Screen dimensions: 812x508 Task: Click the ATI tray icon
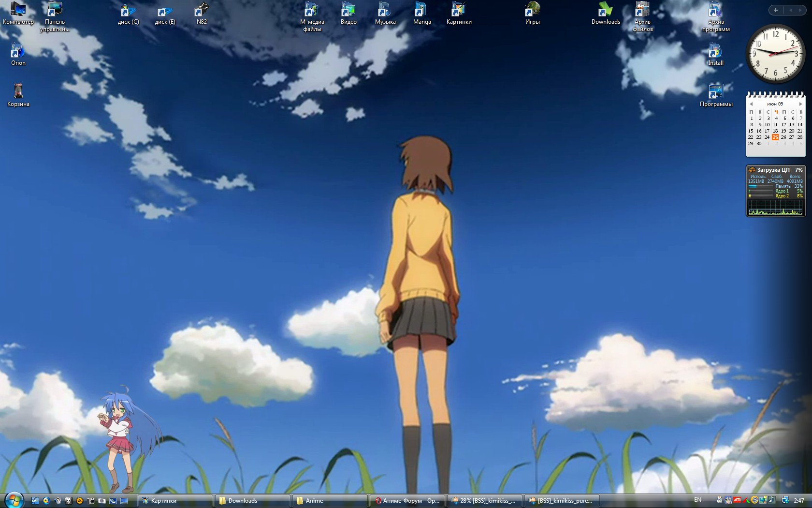[737, 500]
